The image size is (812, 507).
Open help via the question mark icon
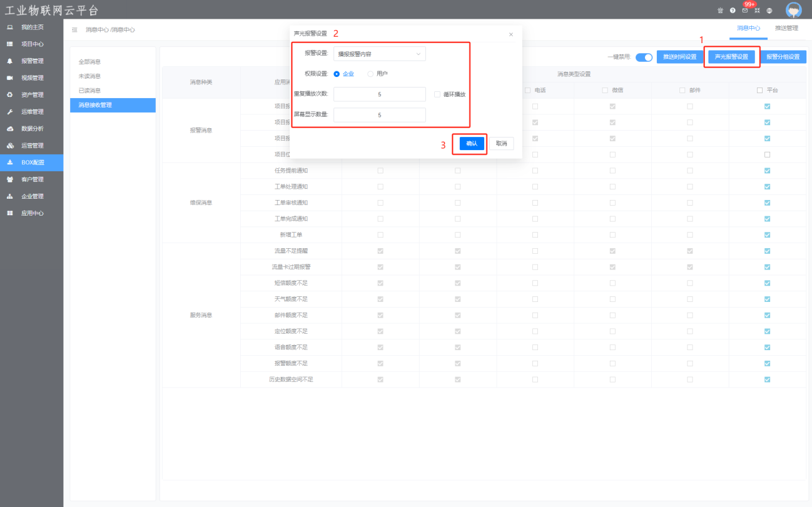[733, 11]
